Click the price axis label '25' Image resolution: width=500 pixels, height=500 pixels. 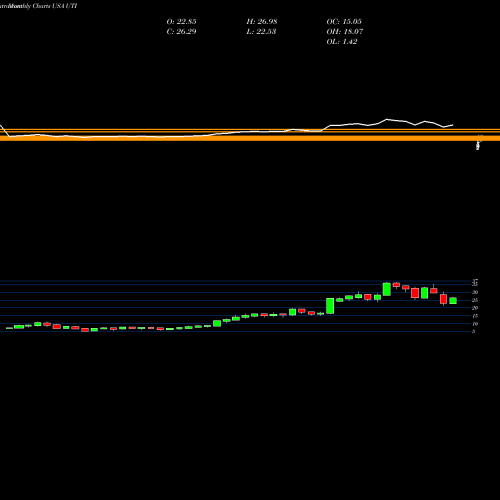tap(475, 300)
